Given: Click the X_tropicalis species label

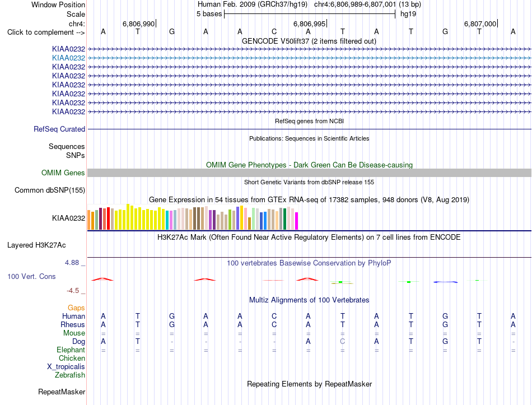Looking at the screenshot, I should pyautogui.click(x=66, y=367).
